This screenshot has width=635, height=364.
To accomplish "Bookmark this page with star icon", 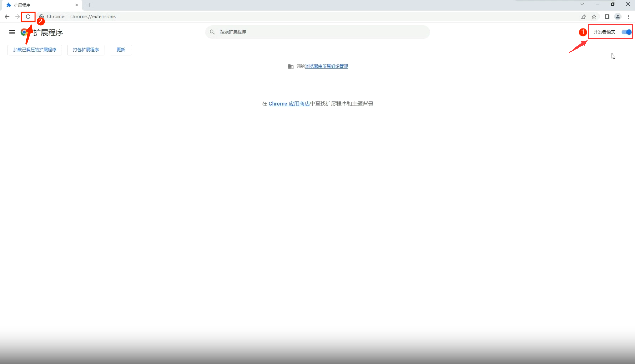I will point(594,17).
